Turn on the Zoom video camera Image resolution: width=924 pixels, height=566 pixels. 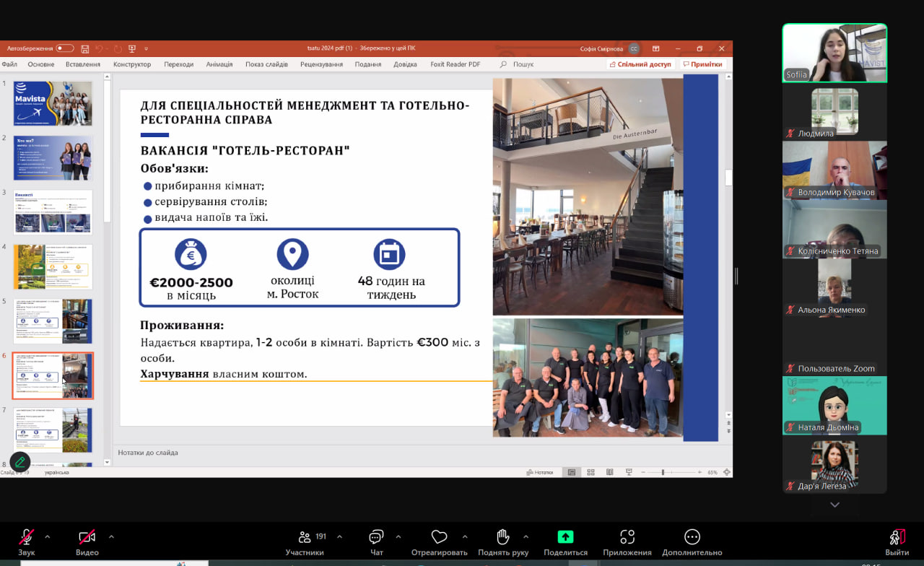pos(87,538)
